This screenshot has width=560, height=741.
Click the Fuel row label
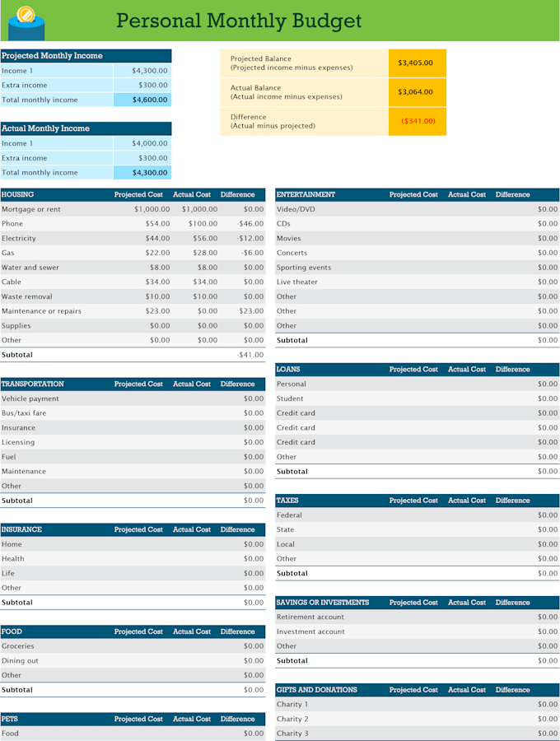[8, 457]
